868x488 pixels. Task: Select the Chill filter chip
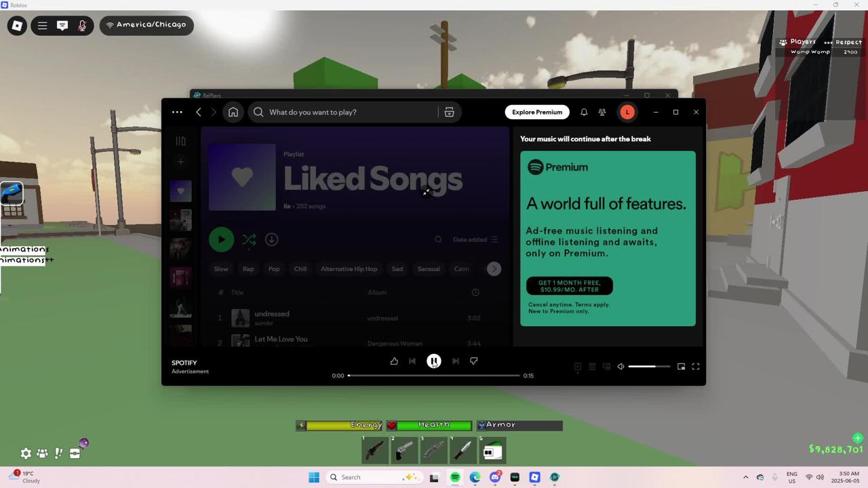pos(300,269)
